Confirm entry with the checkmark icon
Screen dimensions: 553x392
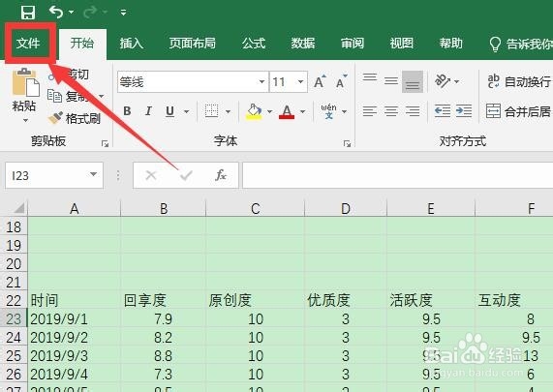[186, 175]
